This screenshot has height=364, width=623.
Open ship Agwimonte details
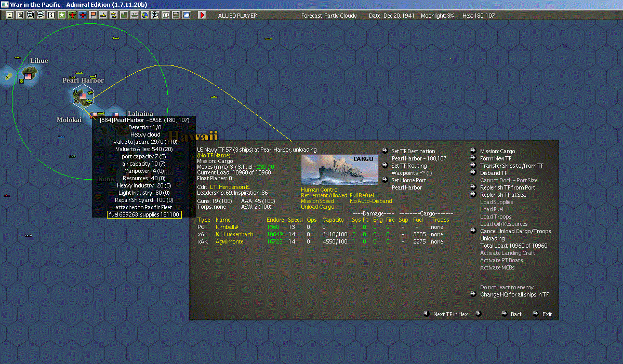[x=229, y=241]
